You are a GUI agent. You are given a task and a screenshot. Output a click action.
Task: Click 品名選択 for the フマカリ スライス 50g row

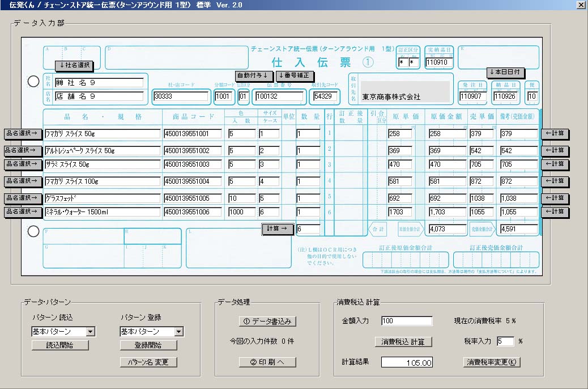pos(23,134)
